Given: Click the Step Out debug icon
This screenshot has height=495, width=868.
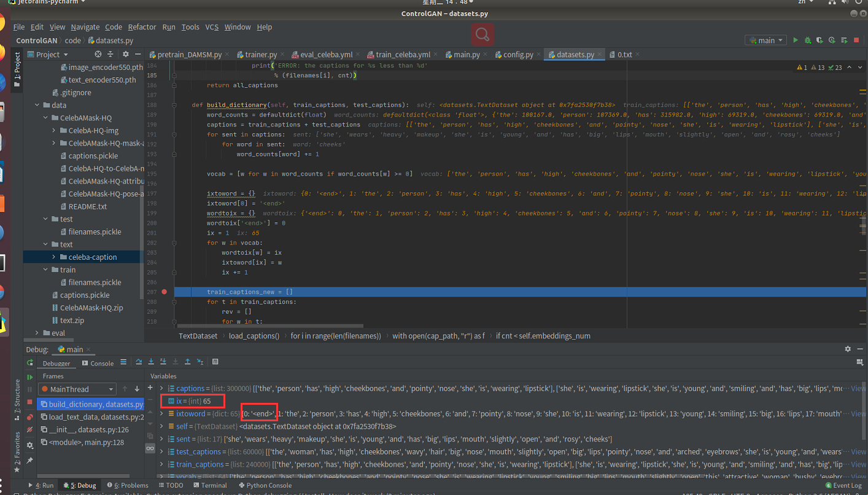Looking at the screenshot, I should pyautogui.click(x=188, y=362).
